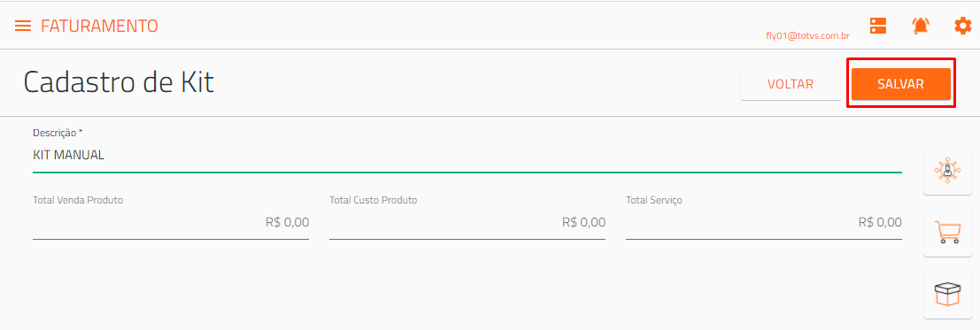
Task: Click the Cadastro de Kit page heading
Action: 119,82
